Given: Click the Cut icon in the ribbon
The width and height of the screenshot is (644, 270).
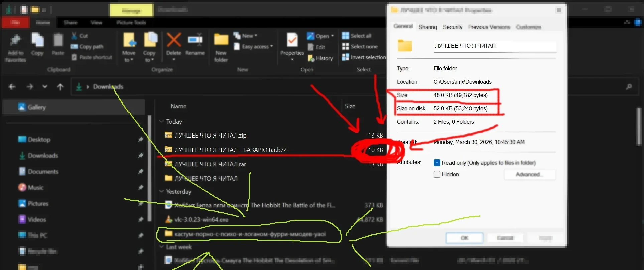Looking at the screenshot, I should [74, 36].
